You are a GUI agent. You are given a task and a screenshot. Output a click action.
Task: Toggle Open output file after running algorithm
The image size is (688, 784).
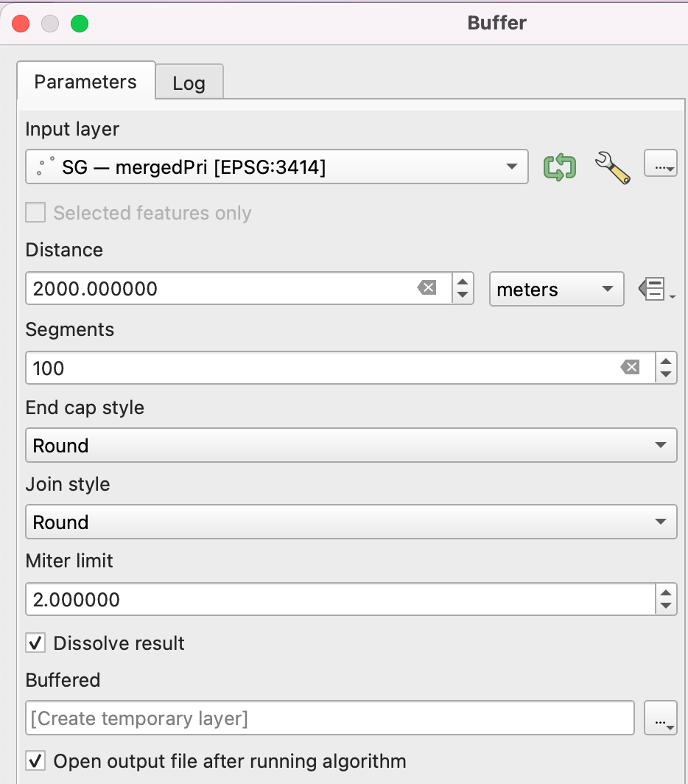tap(35, 760)
